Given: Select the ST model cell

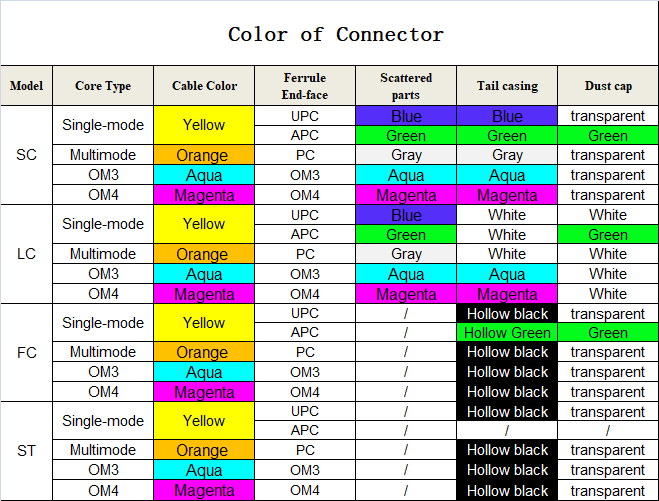Looking at the screenshot, I should point(26,450).
